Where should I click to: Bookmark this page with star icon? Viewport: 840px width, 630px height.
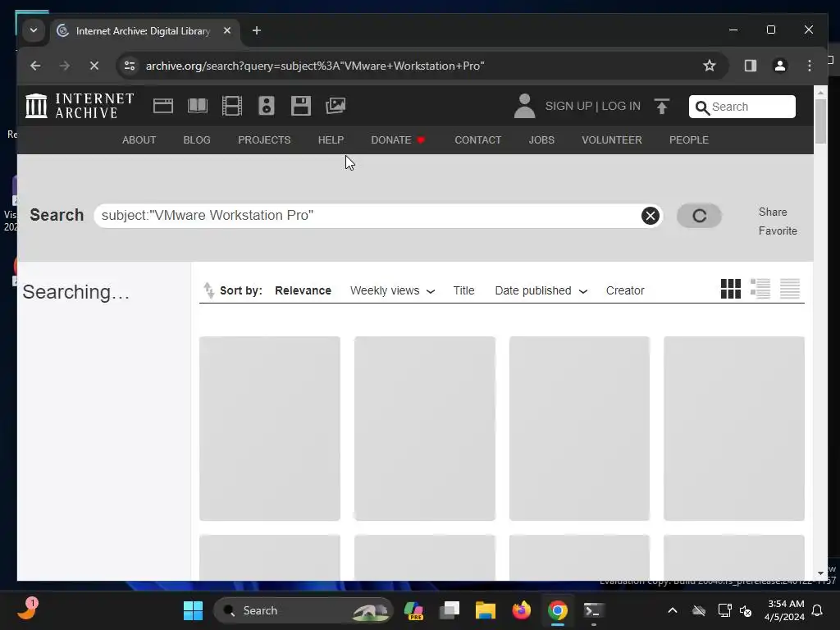coord(710,66)
